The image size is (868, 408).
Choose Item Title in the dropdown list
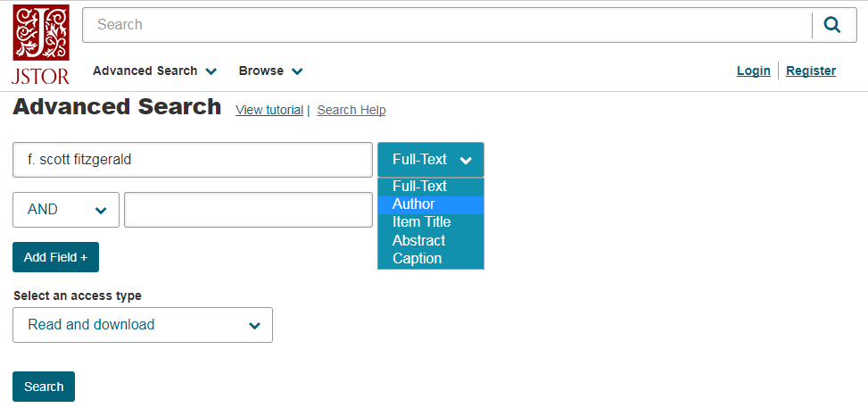pos(431,222)
